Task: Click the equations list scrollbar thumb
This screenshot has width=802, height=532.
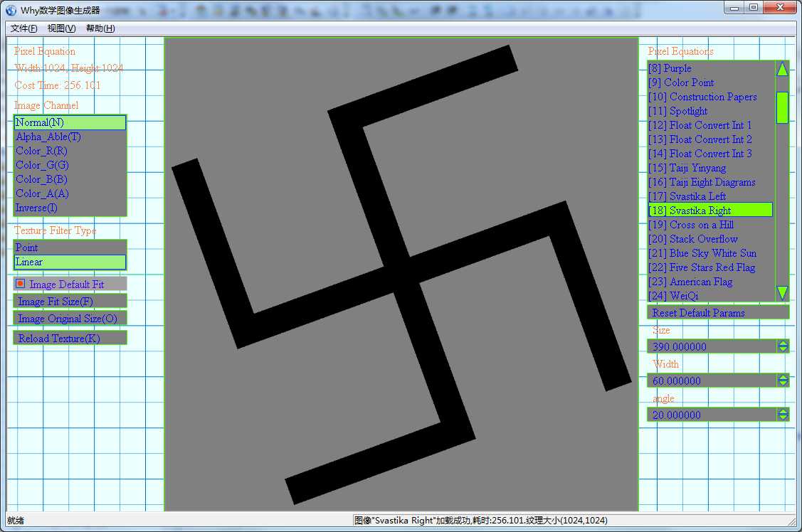Action: click(782, 107)
